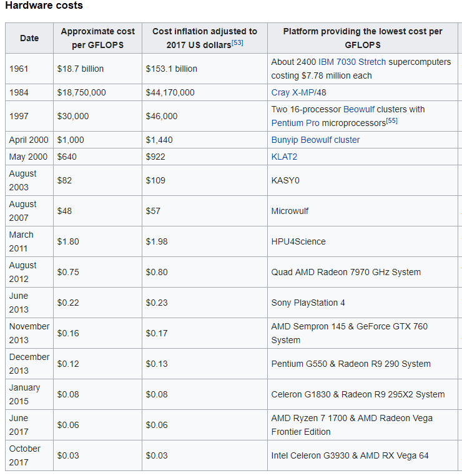The height and width of the screenshot is (476, 462).
Task: Click the $18,750,000 cell
Action: (x=97, y=92)
